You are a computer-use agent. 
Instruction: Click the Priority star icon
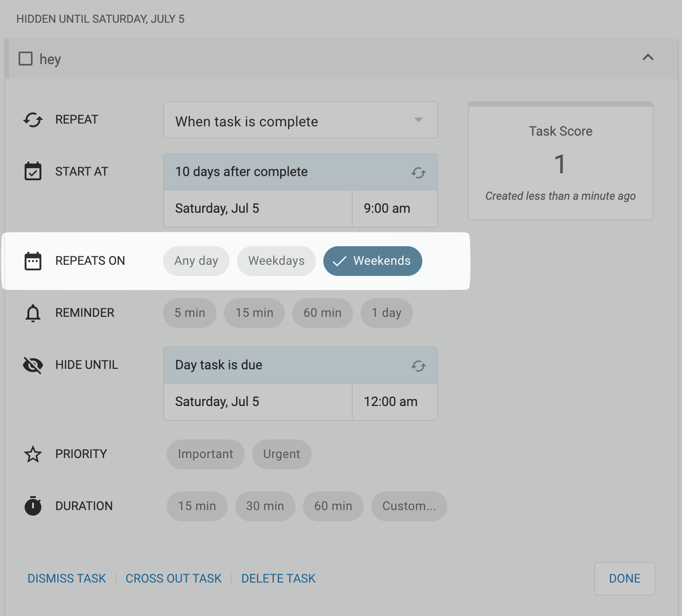pos(33,454)
